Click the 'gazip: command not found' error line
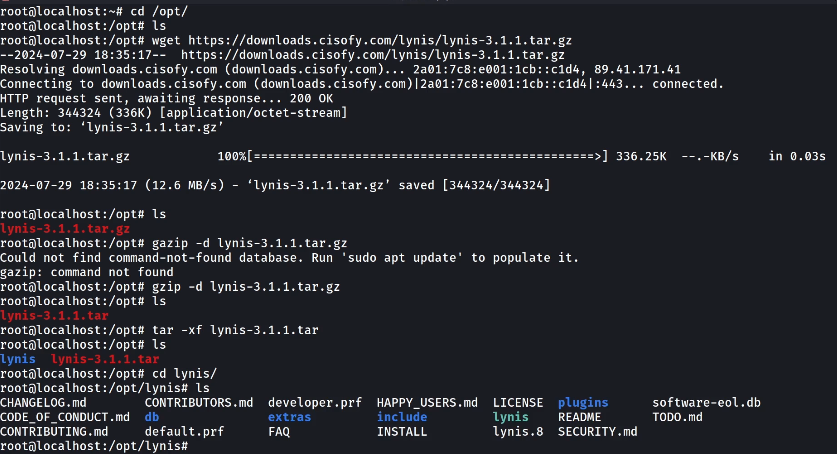Image resolution: width=837 pixels, height=454 pixels. click(x=87, y=272)
